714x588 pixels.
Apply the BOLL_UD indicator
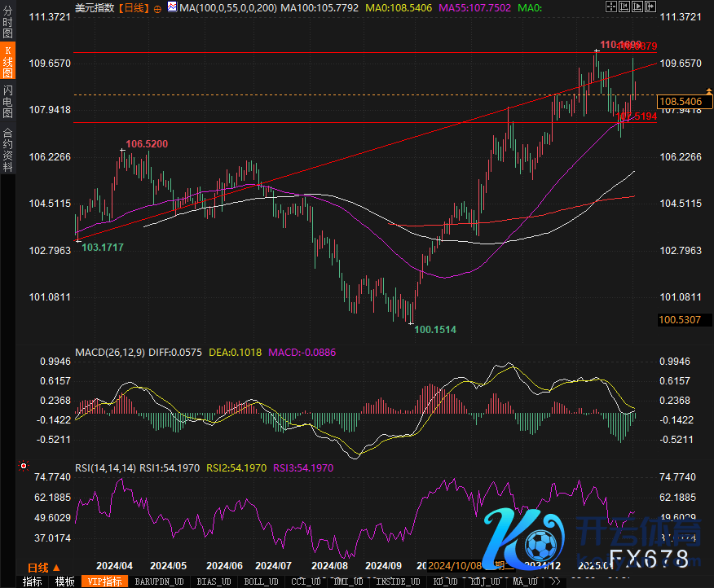pyautogui.click(x=261, y=581)
